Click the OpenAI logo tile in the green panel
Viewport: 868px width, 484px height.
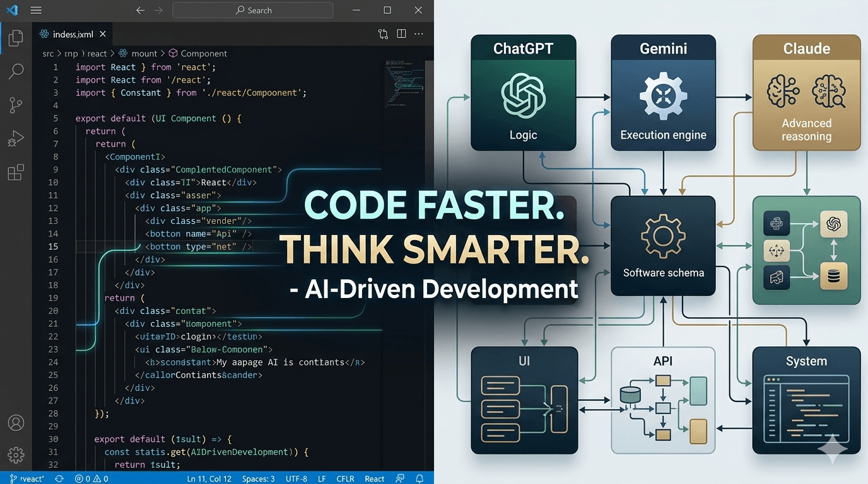(x=833, y=224)
